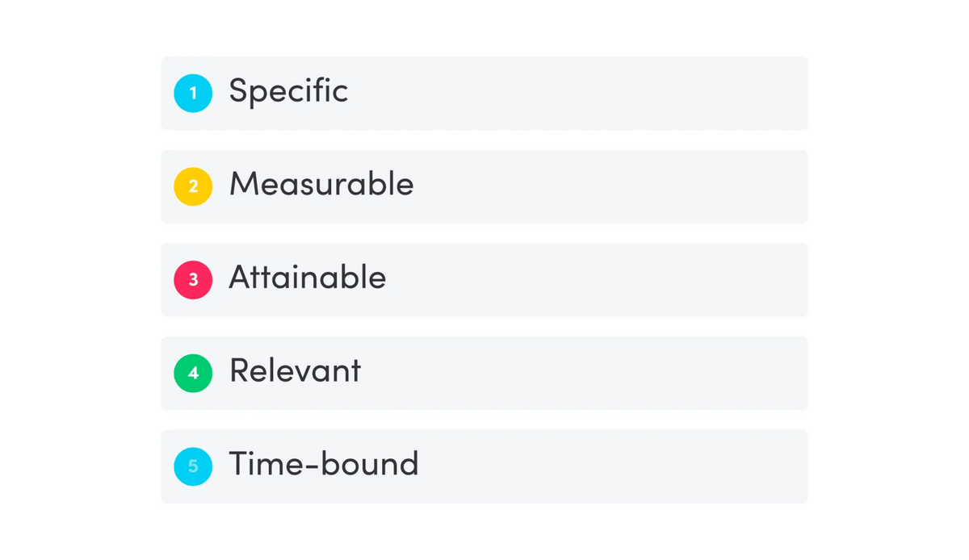Pick the yellow circle beside Measurable

tap(193, 186)
